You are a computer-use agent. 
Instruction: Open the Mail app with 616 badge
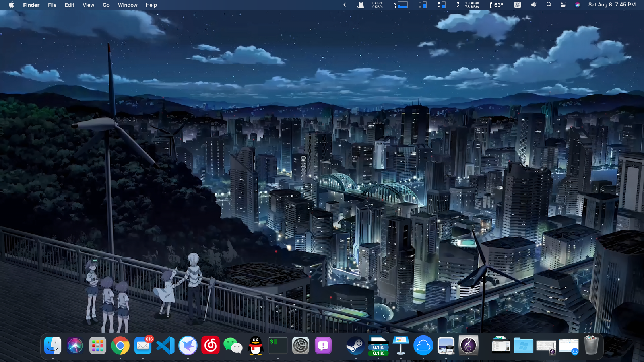[143, 346]
